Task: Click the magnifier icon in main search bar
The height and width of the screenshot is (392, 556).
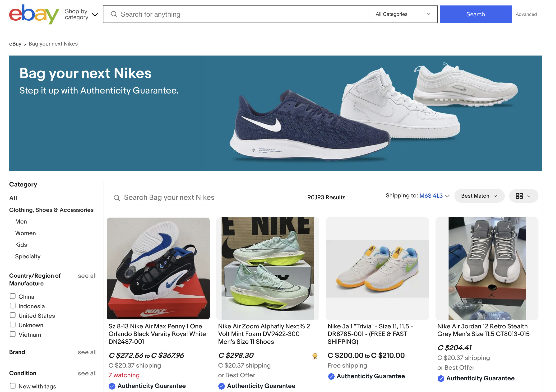Action: (x=114, y=14)
